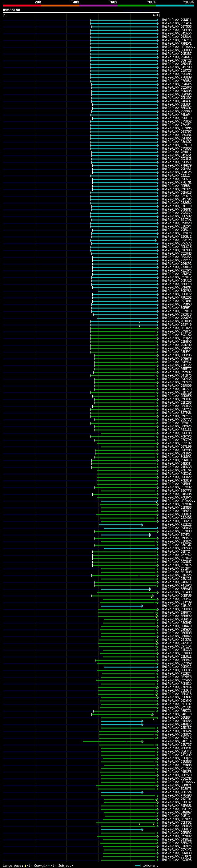This screenshot has width=197, height=868.
Task: Select the UniRef100_Q6H883 label
Action: tap(176, 50)
